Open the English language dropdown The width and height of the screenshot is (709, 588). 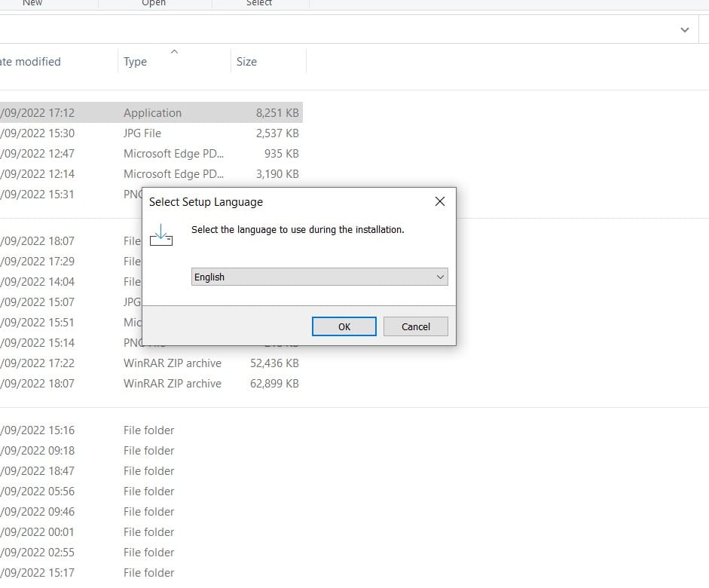319,277
